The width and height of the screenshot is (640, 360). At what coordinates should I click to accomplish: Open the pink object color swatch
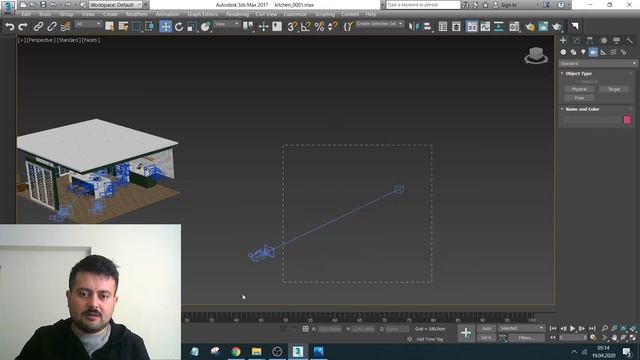pos(627,120)
